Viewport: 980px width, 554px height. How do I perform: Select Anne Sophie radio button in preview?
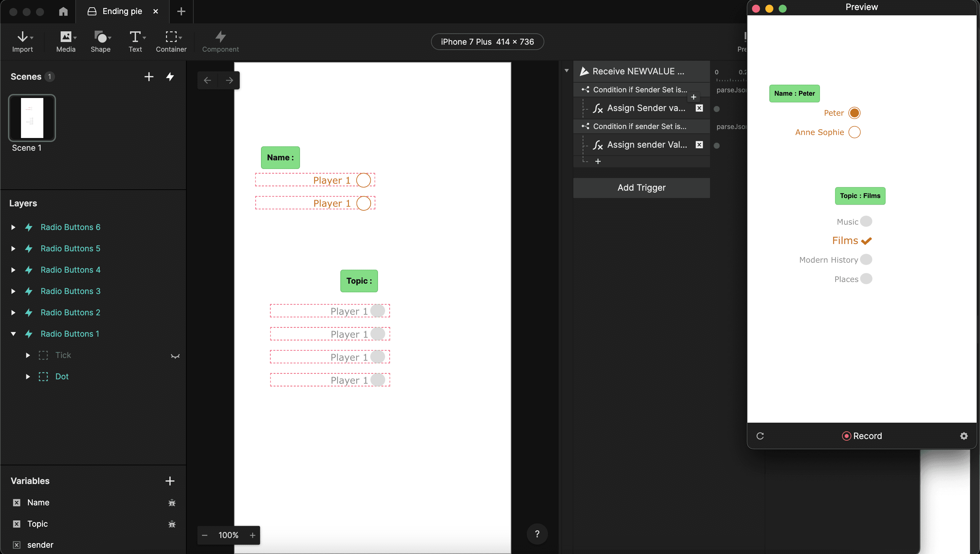coord(854,132)
